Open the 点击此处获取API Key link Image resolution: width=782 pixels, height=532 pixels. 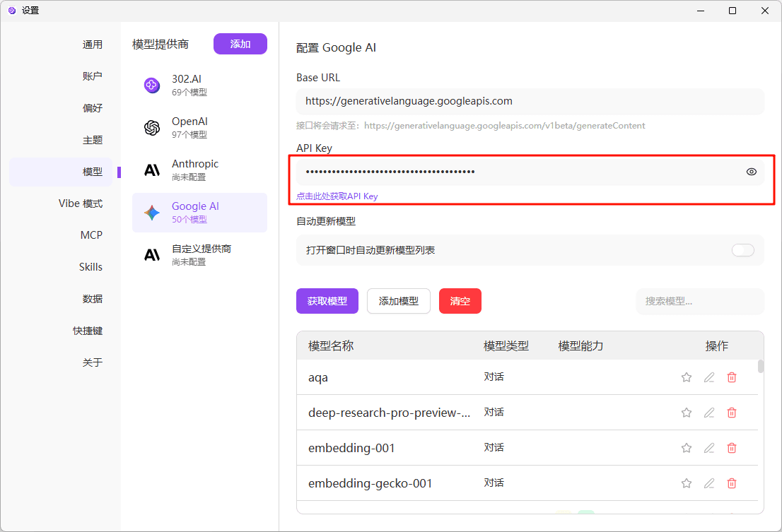[337, 196]
